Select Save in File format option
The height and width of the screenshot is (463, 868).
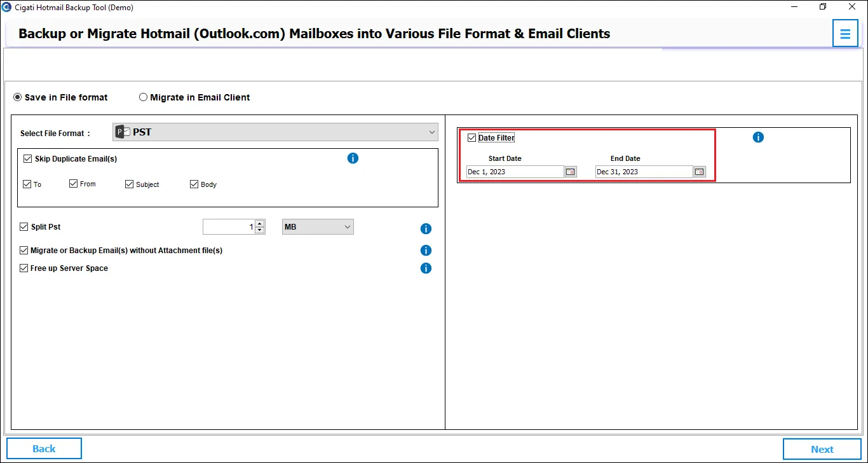[61, 97]
